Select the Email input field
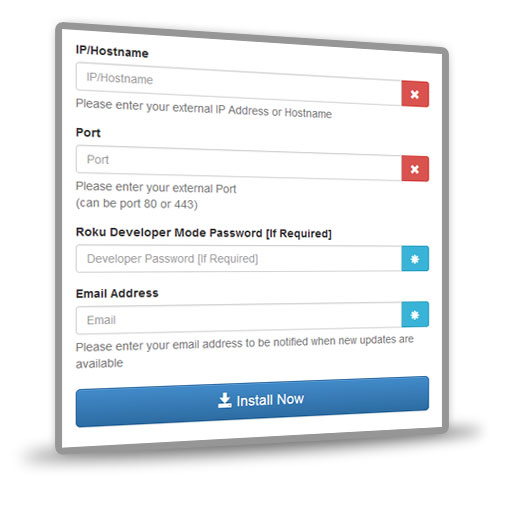511x506 pixels. [x=239, y=318]
